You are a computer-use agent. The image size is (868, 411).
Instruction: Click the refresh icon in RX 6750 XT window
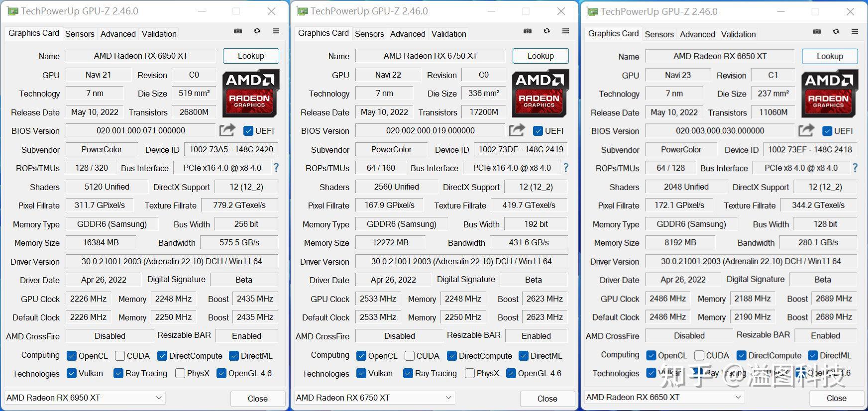point(546,31)
